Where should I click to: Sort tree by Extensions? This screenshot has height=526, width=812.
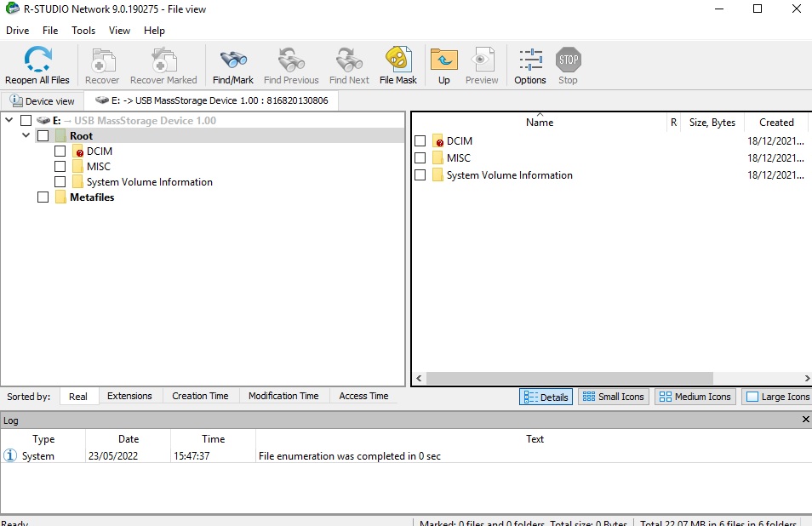pyautogui.click(x=129, y=396)
